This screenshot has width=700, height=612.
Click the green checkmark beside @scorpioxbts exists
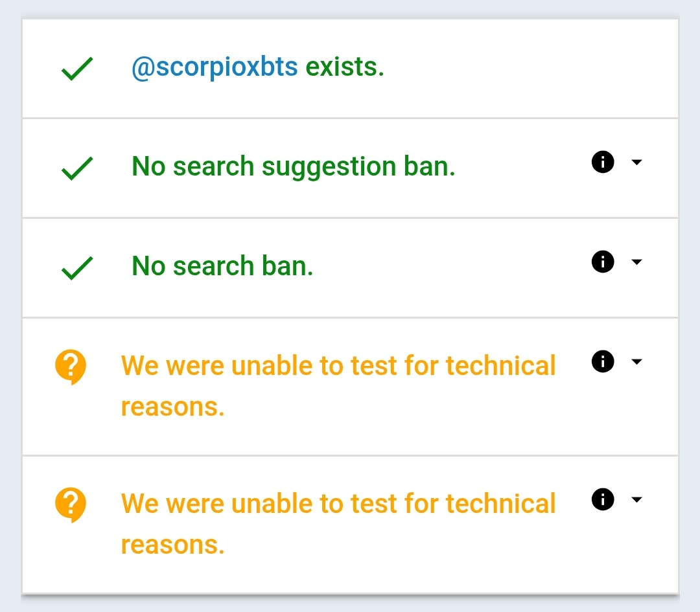pos(77,69)
